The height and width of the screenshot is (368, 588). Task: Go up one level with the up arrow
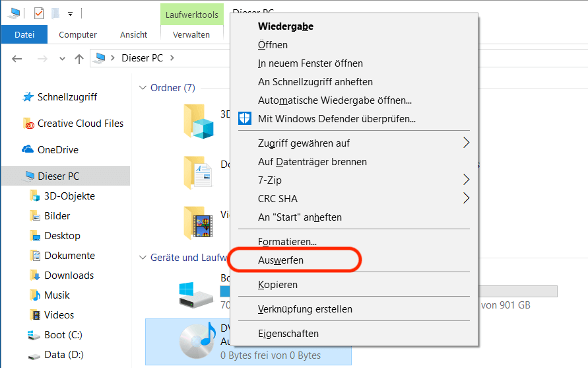79,59
